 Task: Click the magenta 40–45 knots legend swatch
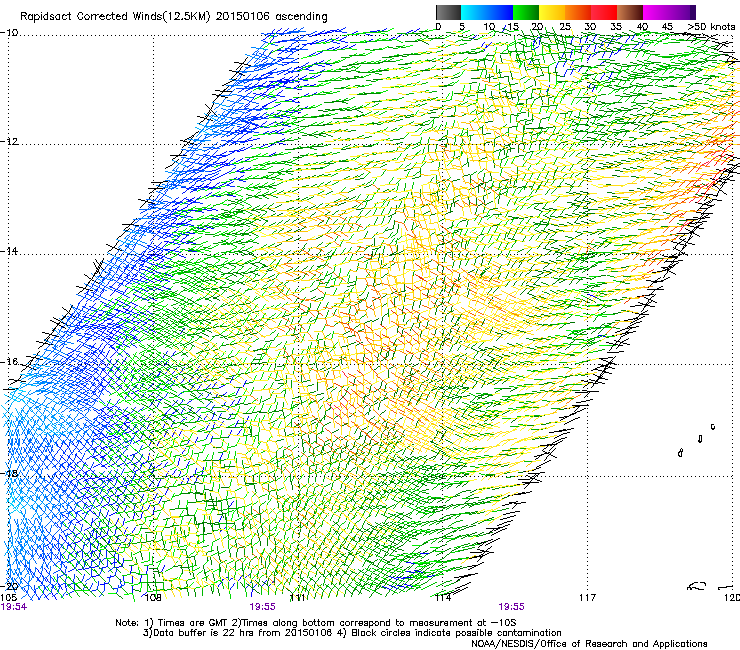pyautogui.click(x=656, y=12)
